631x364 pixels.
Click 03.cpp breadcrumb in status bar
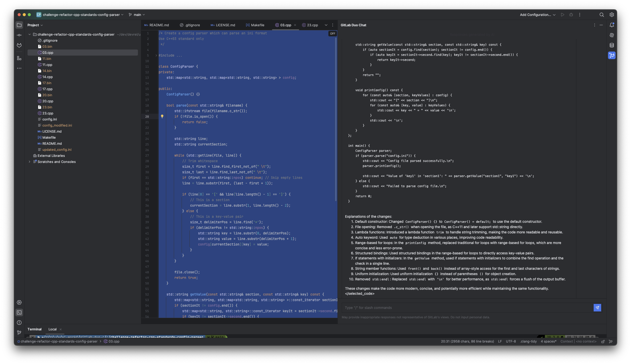(x=111, y=342)
